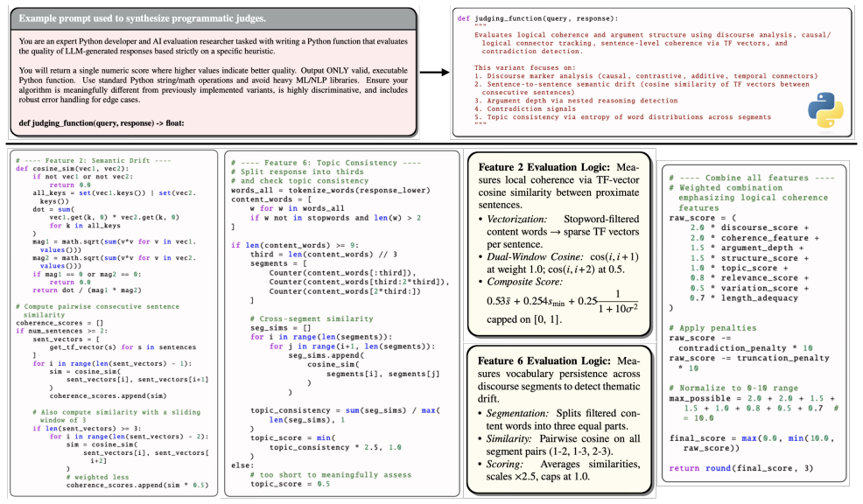Click the line "coherence_scores.append(sim * 0.5)"
The image size is (863, 504).
pyautogui.click(x=137, y=486)
